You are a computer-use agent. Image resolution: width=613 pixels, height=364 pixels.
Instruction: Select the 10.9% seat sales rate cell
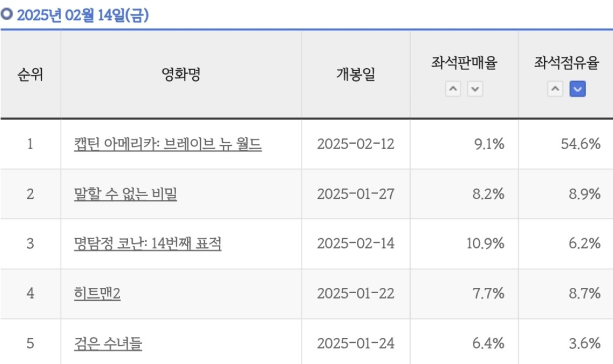click(486, 243)
